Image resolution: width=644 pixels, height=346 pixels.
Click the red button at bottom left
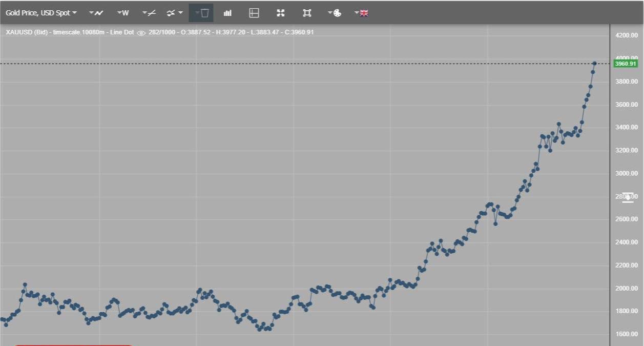[x=73, y=344]
